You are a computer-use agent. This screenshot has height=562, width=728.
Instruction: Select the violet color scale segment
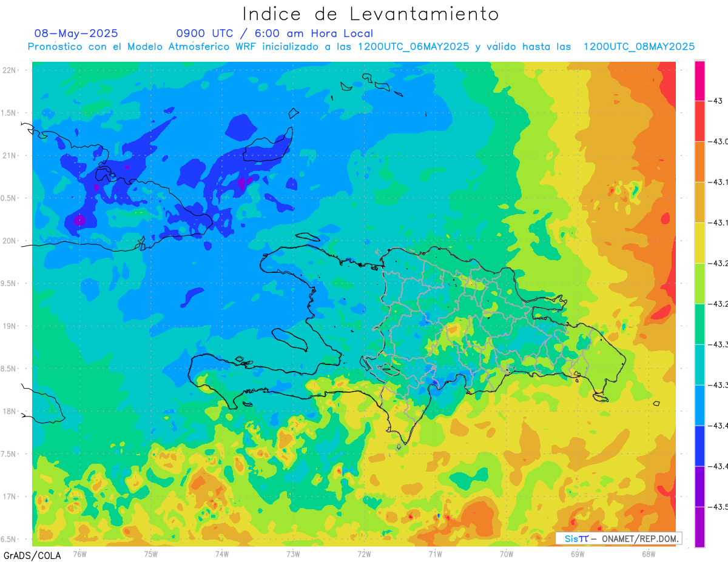699,487
